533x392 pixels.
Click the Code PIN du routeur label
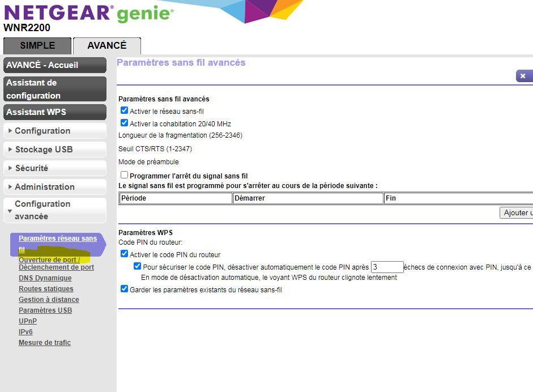150,242
